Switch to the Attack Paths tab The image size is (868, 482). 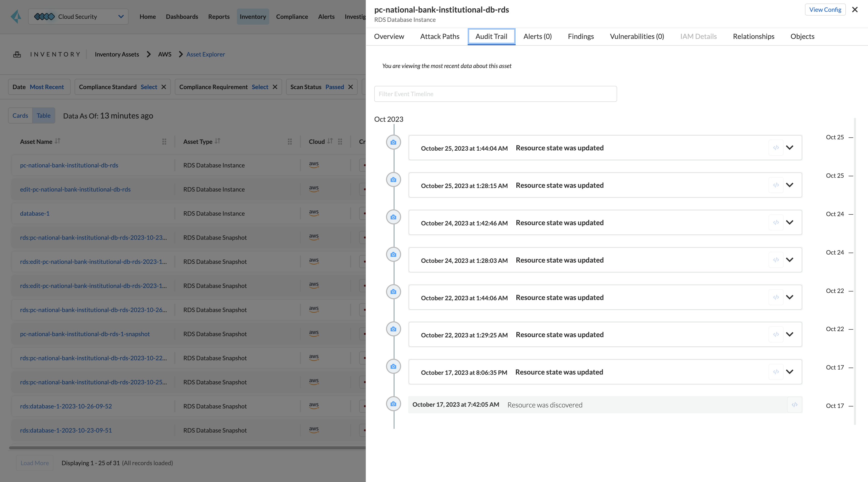click(x=440, y=36)
